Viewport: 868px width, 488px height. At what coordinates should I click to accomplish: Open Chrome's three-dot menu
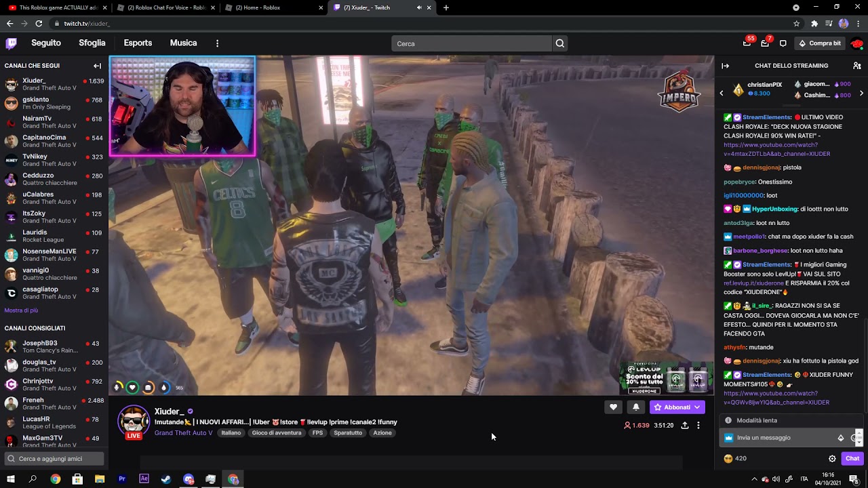[x=858, y=23]
